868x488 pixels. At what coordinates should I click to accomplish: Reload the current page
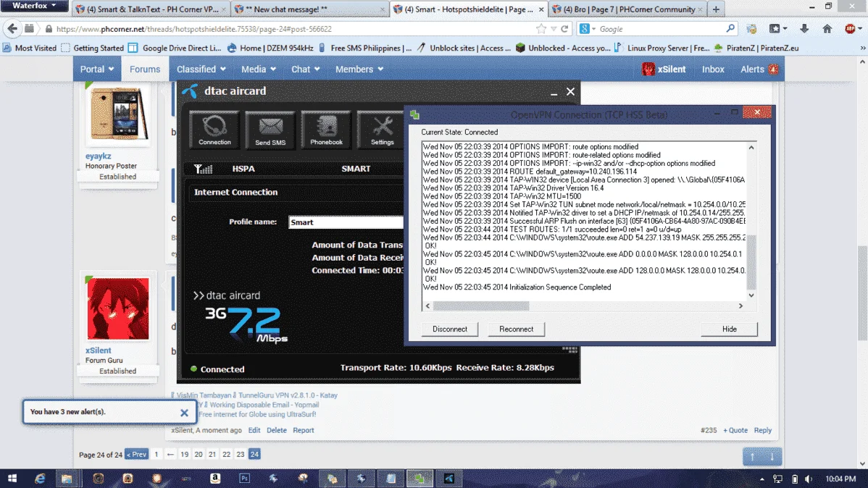[564, 29]
